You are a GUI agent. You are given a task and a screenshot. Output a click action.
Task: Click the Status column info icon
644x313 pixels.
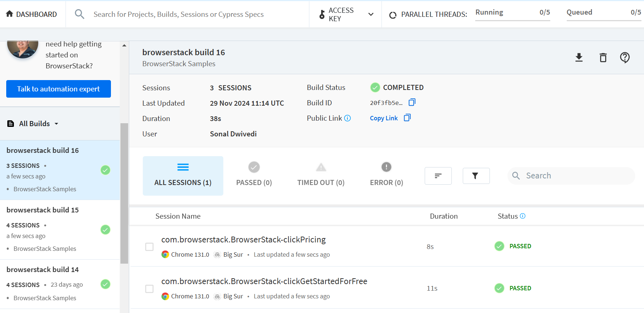pos(522,216)
